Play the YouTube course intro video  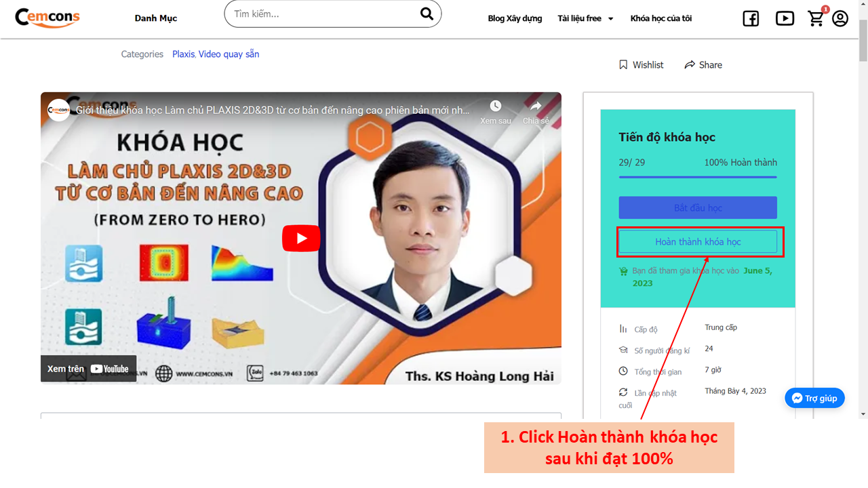pyautogui.click(x=301, y=238)
